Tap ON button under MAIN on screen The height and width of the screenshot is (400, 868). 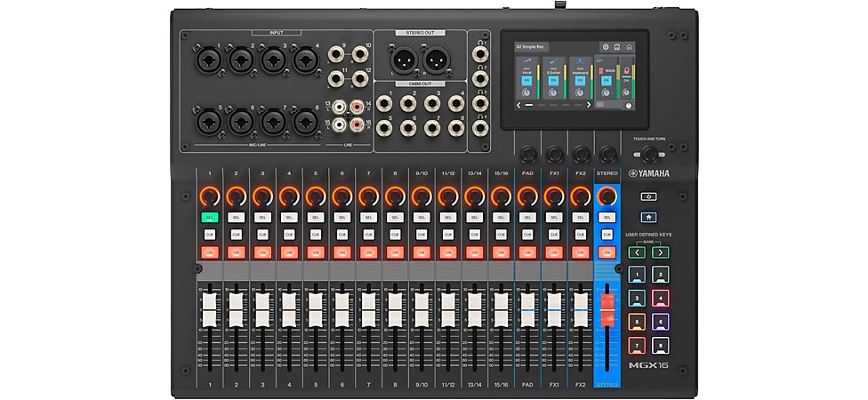pyautogui.click(x=607, y=81)
